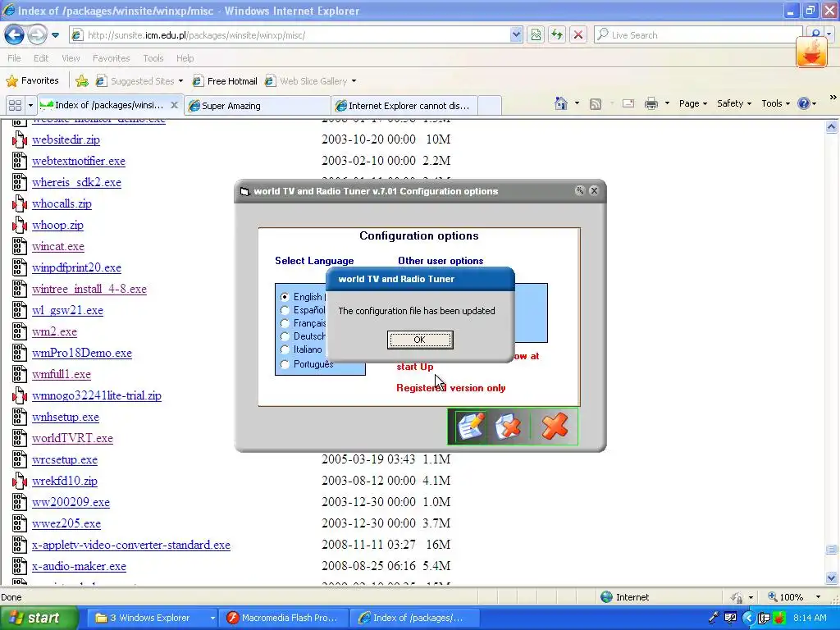Open x-audio-maker.exe link
Screen dimensions: 840x630
pyautogui.click(x=79, y=566)
